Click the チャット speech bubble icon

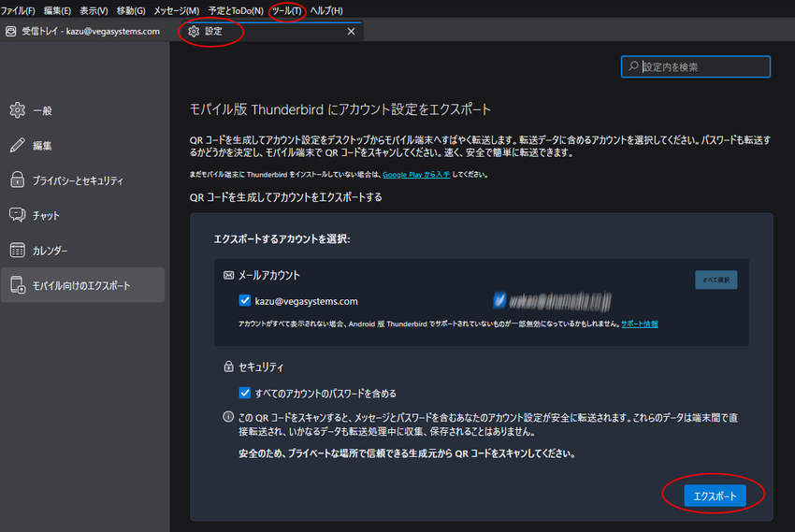[x=17, y=215]
